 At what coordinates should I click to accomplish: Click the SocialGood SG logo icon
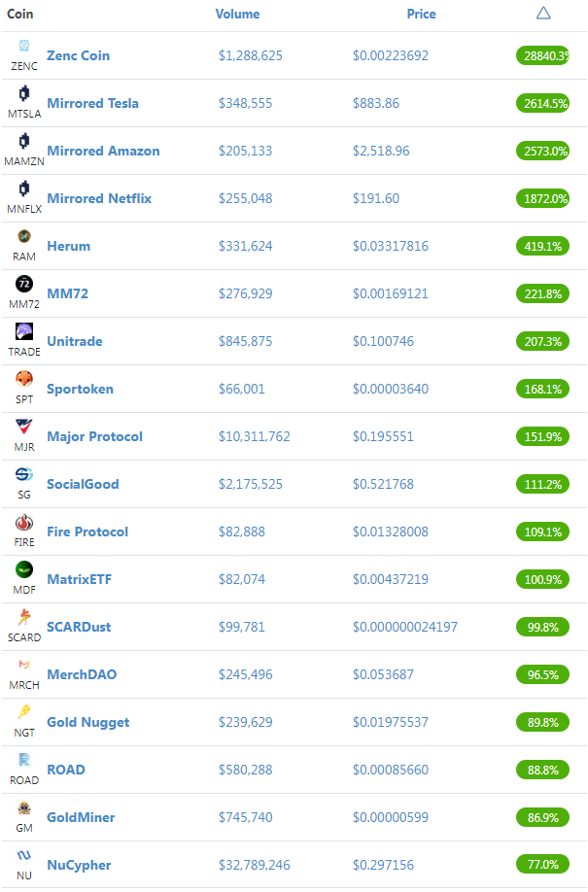point(24,474)
